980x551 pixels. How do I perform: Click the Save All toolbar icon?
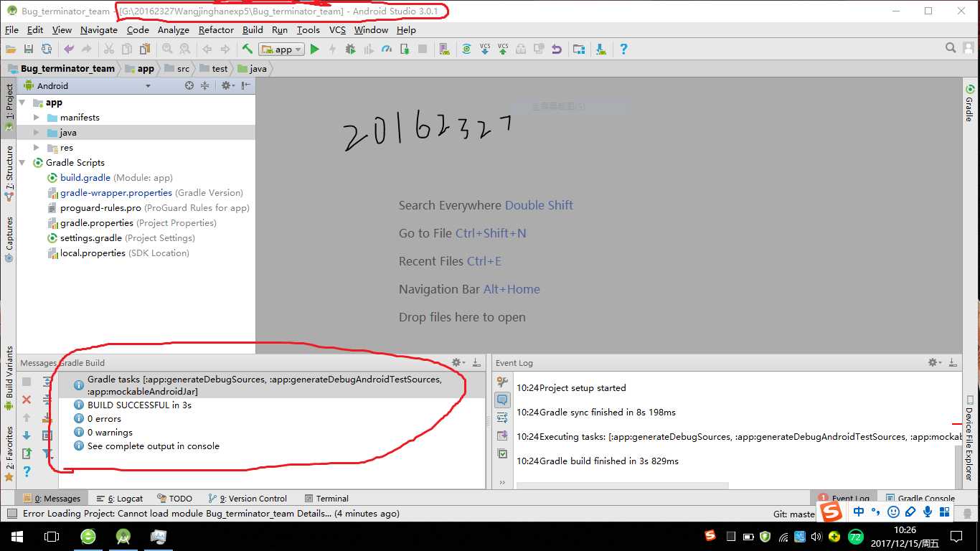pos(29,49)
